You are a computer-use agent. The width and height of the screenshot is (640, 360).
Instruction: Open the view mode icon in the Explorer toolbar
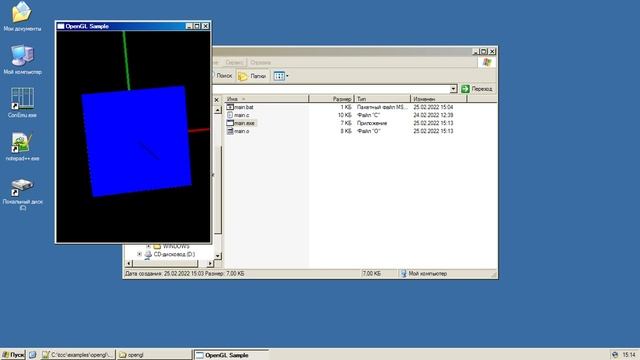(x=279, y=76)
